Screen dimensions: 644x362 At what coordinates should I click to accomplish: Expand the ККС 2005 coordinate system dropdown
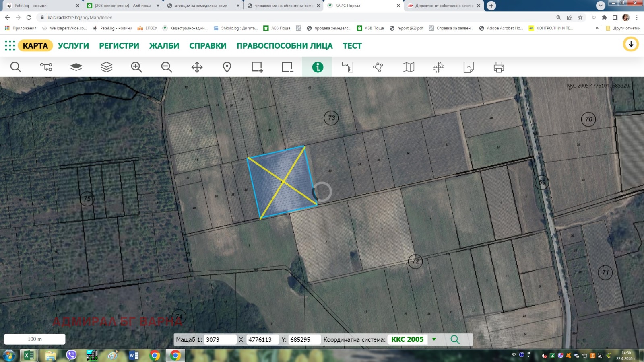[434, 339]
